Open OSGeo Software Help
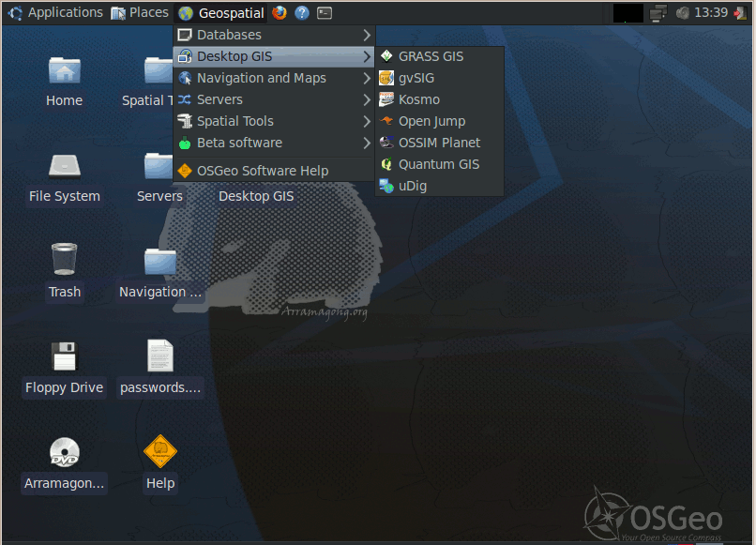The image size is (756, 545). [x=273, y=171]
